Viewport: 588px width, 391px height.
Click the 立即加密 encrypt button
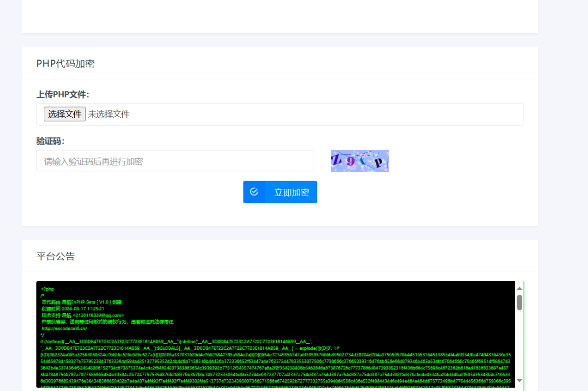coord(280,192)
